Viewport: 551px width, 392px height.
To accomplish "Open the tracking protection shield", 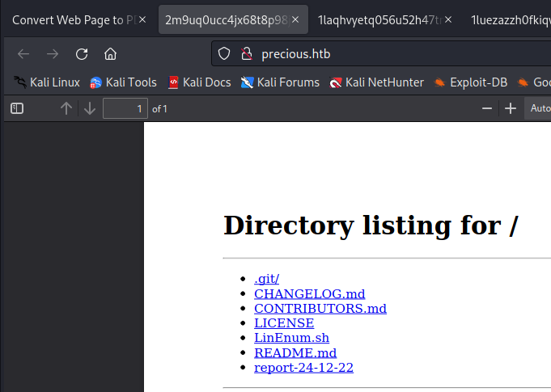I will tap(224, 53).
